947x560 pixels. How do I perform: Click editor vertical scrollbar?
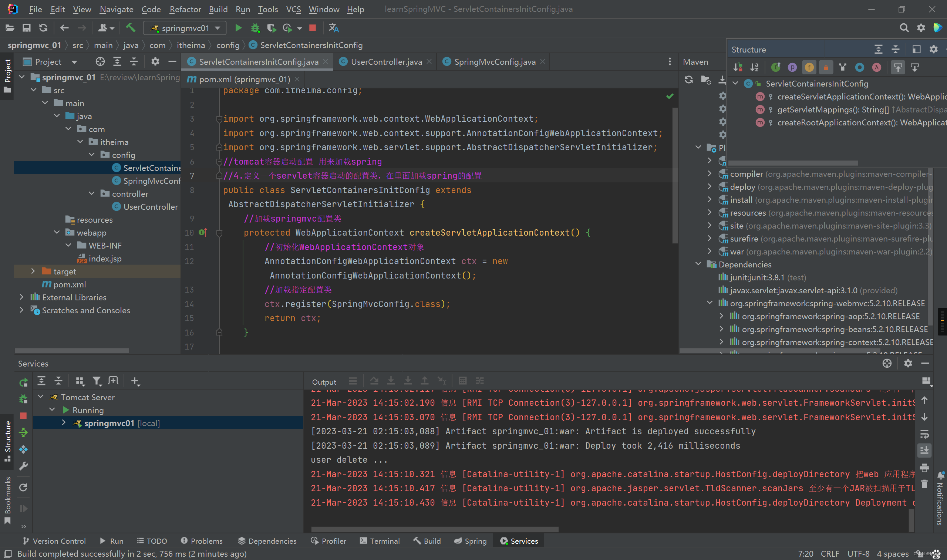(x=675, y=175)
